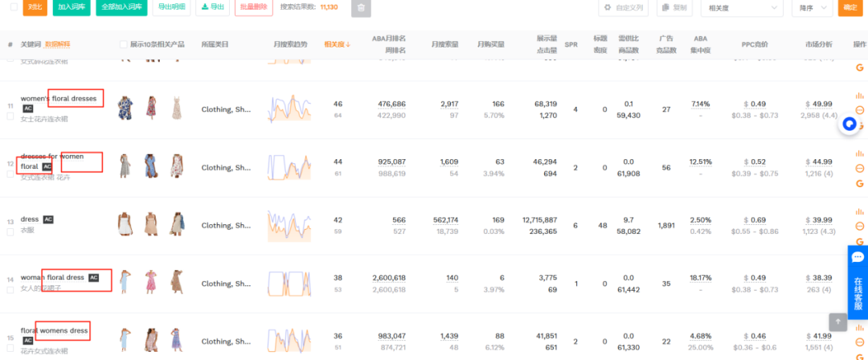Open bar-chart analysis for women's floral dresses
868x360 pixels.
click(x=860, y=96)
